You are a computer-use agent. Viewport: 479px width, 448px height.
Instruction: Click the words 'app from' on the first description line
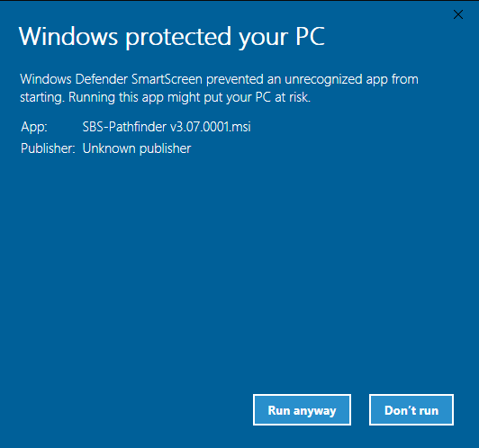point(393,80)
